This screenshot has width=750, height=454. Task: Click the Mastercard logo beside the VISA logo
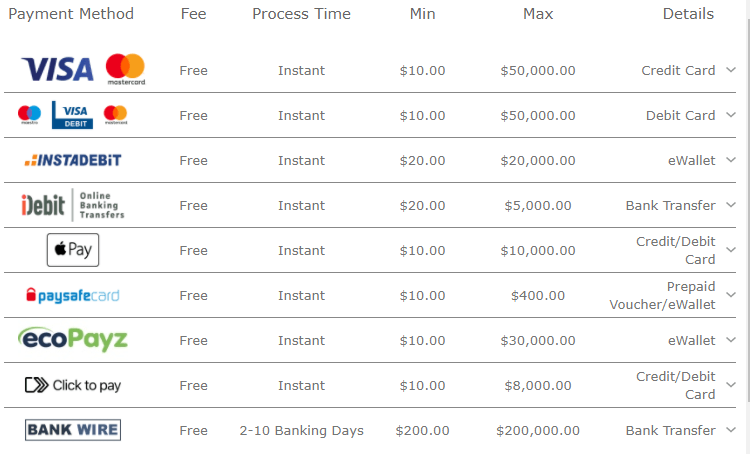126,69
